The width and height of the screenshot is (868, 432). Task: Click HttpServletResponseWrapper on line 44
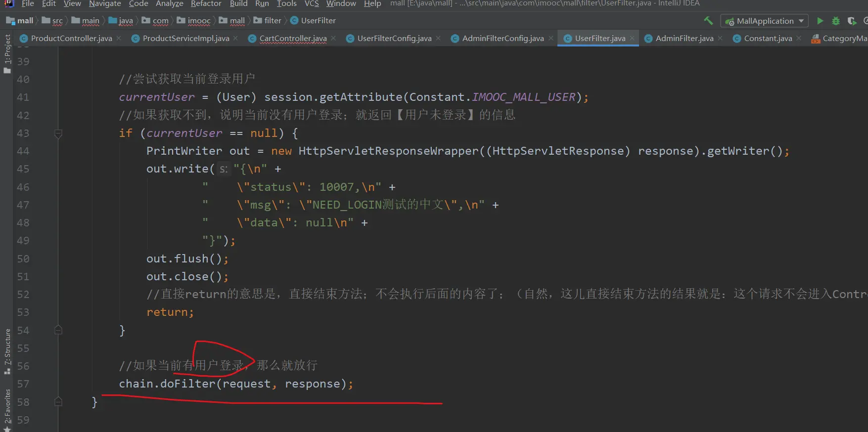pos(389,151)
